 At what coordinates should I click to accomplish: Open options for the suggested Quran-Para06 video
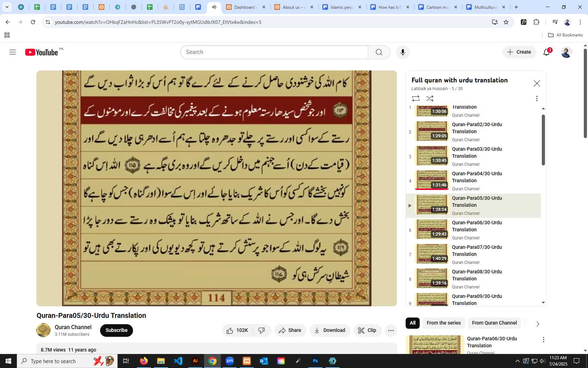[543, 340]
